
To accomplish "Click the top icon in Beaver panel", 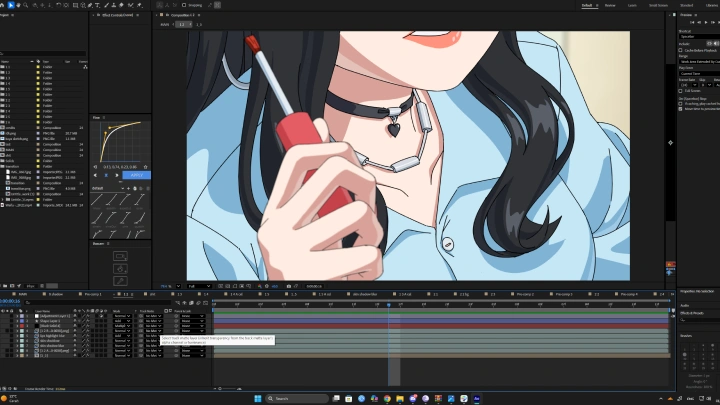I will 120,256.
